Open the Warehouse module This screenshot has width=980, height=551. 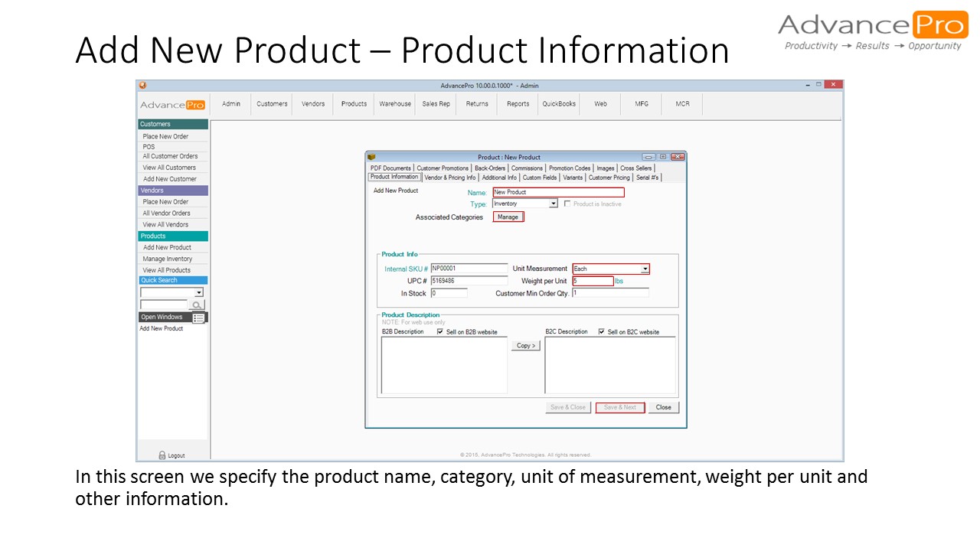click(394, 103)
